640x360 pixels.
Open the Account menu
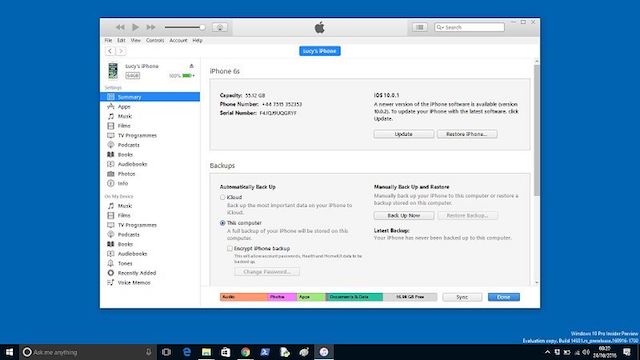[178, 40]
